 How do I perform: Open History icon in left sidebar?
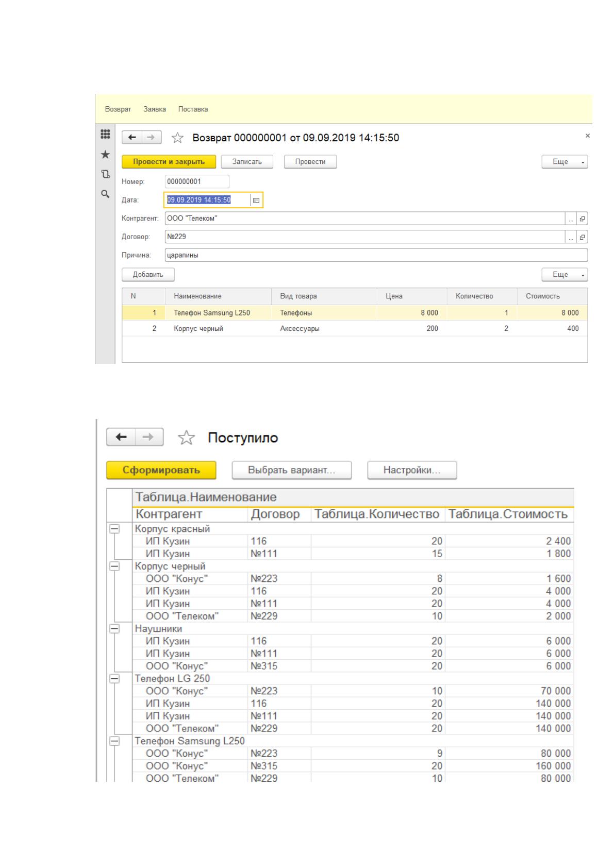[105, 174]
